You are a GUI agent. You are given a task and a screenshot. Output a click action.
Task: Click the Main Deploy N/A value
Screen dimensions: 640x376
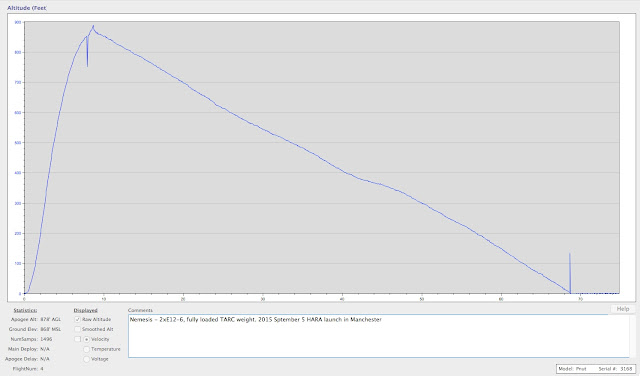[x=45, y=349]
